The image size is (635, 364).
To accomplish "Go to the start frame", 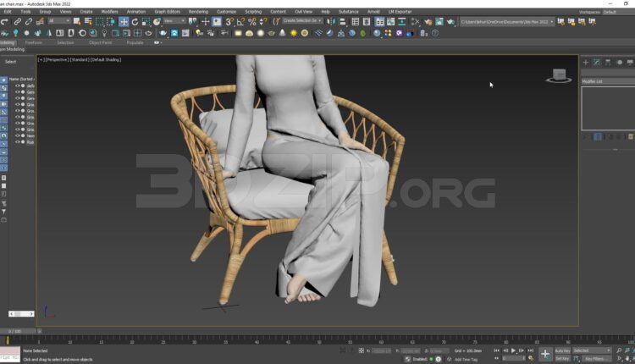I will coord(496,350).
